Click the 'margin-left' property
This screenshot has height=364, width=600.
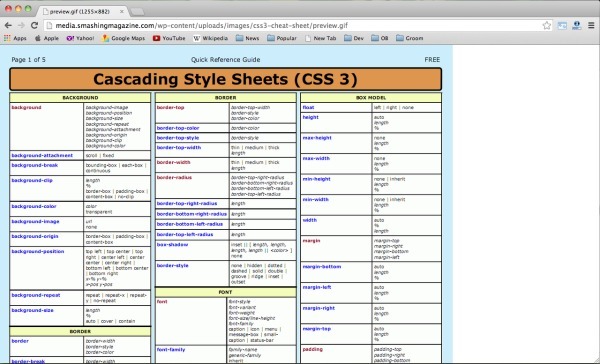[317, 287]
